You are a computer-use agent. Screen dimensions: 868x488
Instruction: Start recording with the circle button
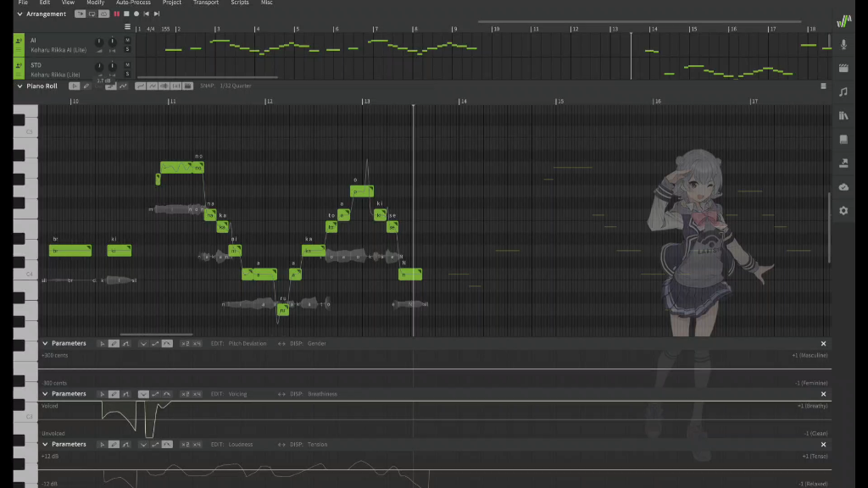pos(136,14)
